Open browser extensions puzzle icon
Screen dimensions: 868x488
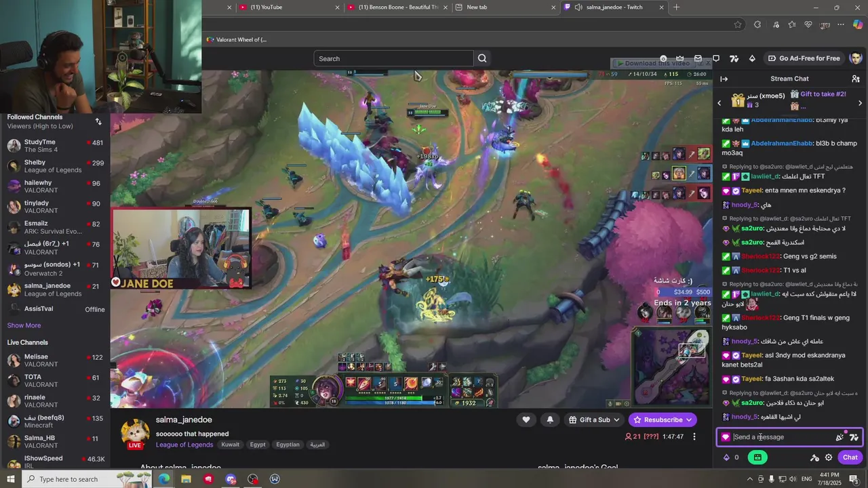(757, 24)
